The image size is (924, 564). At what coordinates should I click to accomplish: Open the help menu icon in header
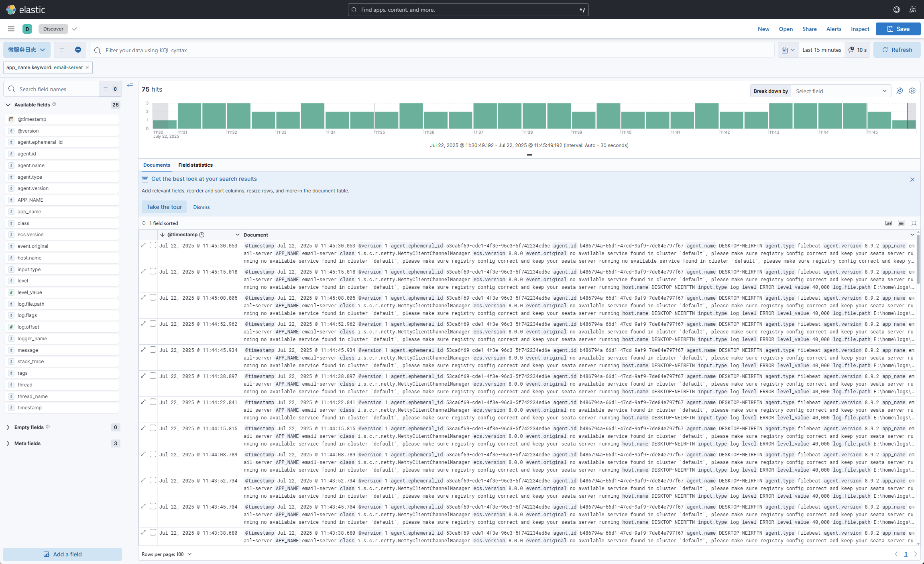pos(897,10)
